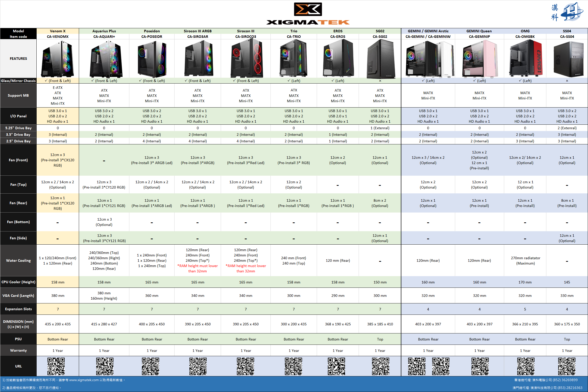Click the red OMG case image
This screenshot has width=588, height=392.
(526, 59)
